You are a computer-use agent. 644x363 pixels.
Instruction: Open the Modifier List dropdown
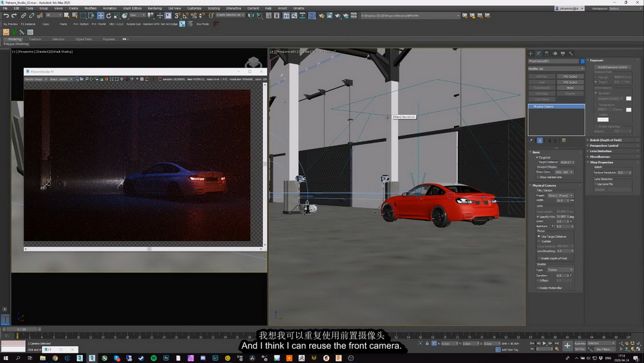click(556, 68)
